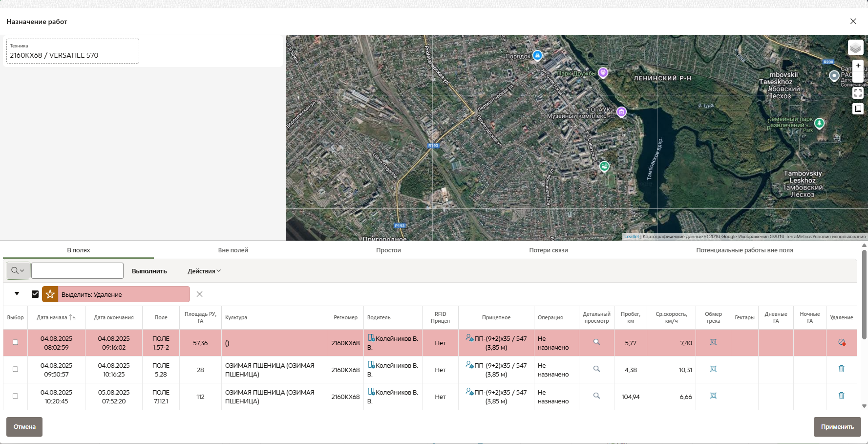Select checkbox for row starting 09:50:57
This screenshot has height=444, width=868.
(x=16, y=369)
